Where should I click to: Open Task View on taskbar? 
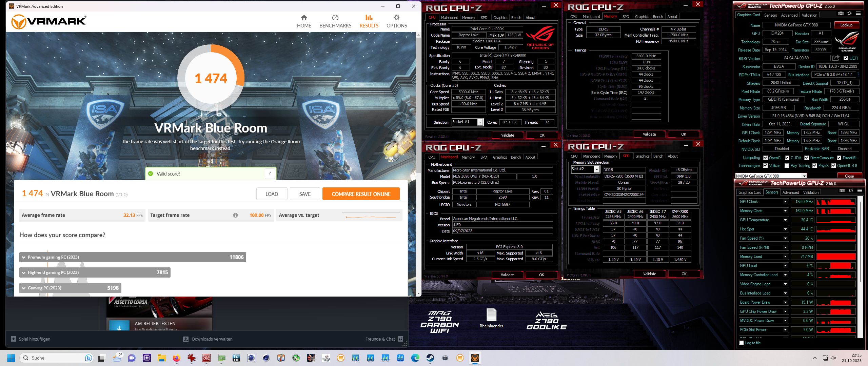coord(102,358)
